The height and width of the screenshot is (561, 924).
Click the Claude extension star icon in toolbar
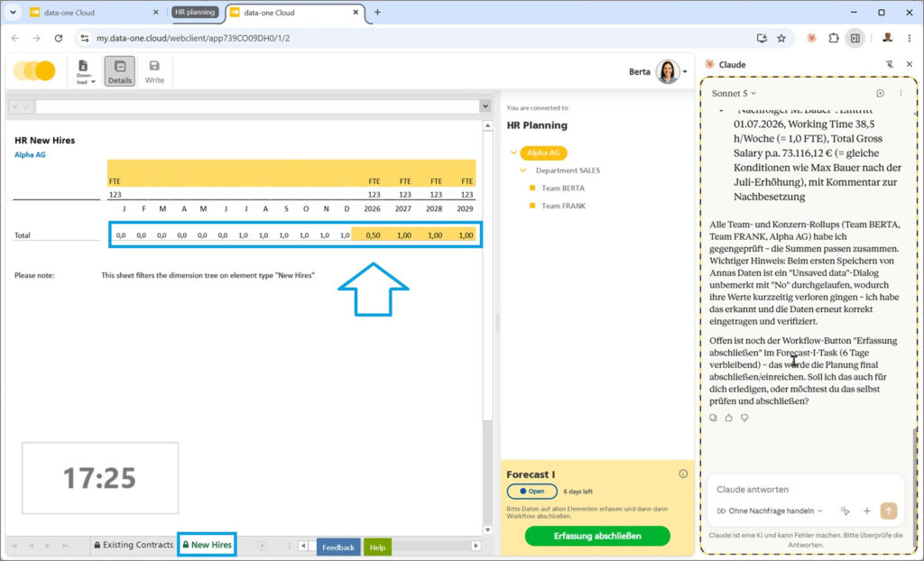[x=811, y=38]
